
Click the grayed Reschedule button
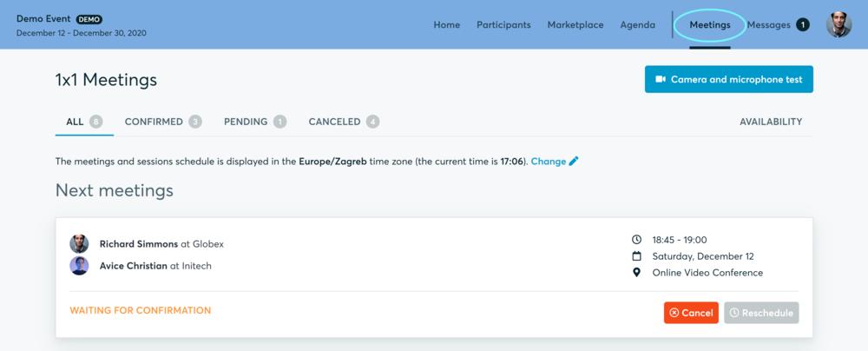pyautogui.click(x=762, y=313)
